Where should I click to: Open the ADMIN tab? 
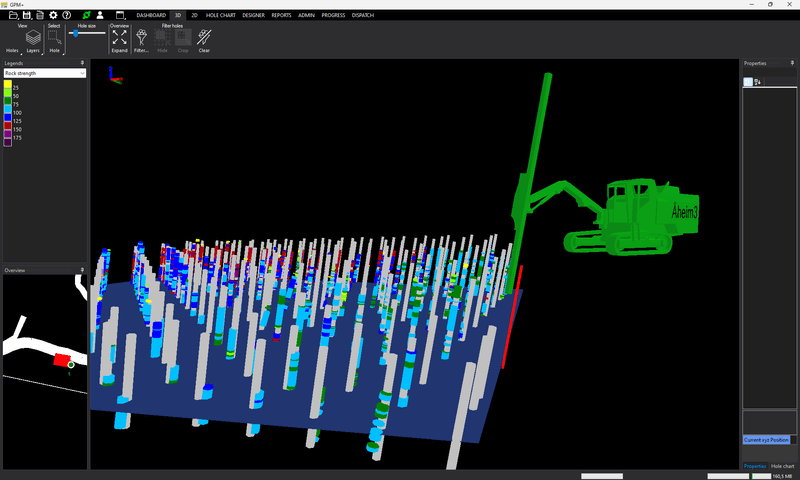[x=306, y=15]
